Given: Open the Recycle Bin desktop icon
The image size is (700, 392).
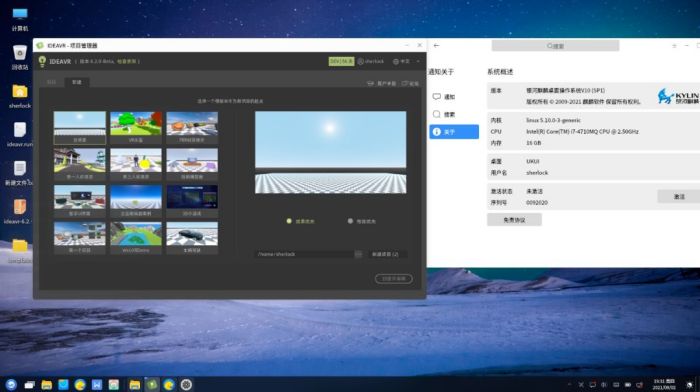Looking at the screenshot, I should pos(20,57).
